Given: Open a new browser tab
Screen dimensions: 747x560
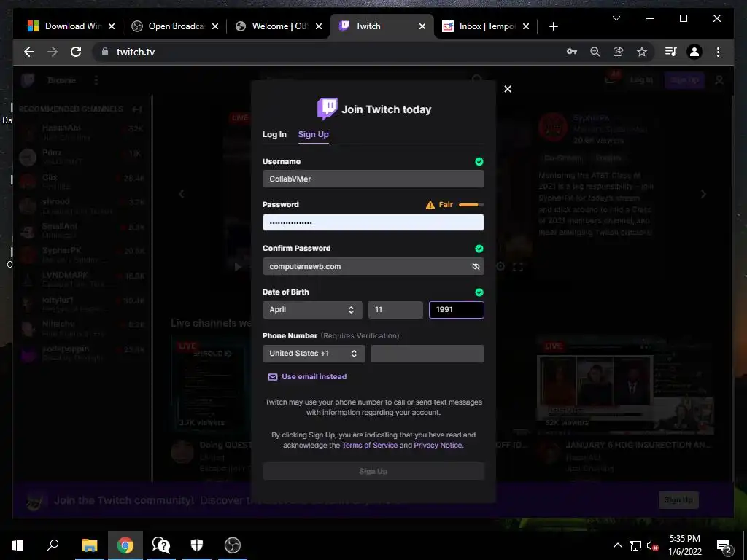Looking at the screenshot, I should 553,26.
